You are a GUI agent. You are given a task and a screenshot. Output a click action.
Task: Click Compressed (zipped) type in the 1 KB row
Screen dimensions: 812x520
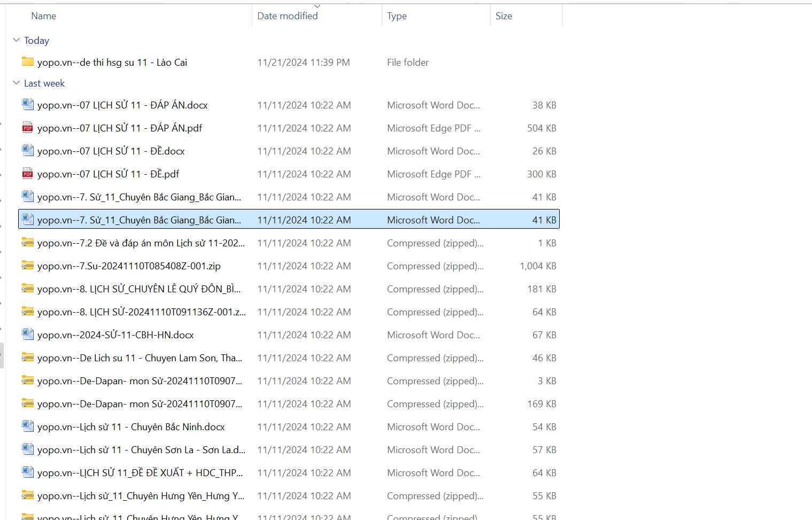pos(435,243)
